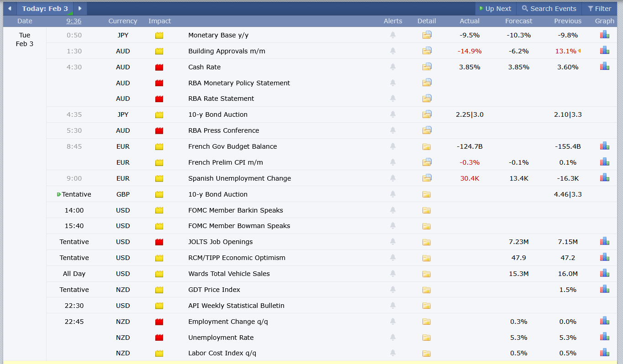
Task: Open the Today: Feb 3 date selector
Action: 45,9
